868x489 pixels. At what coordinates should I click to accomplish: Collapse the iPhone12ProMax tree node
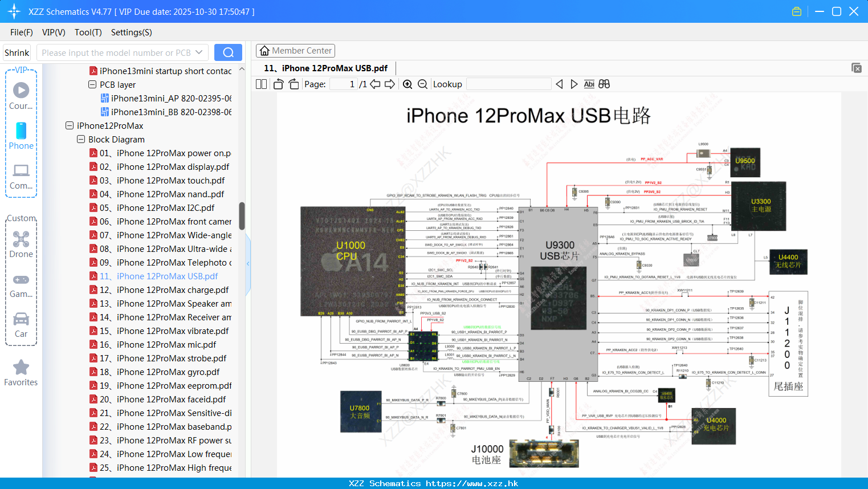69,125
